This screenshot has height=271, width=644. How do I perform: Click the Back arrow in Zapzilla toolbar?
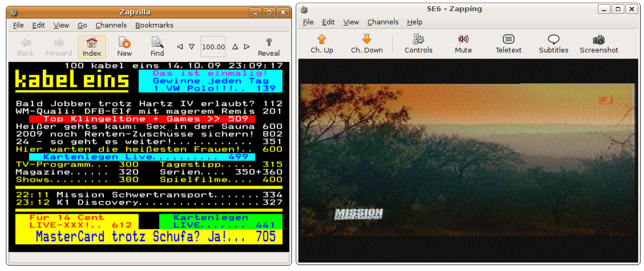tap(25, 47)
